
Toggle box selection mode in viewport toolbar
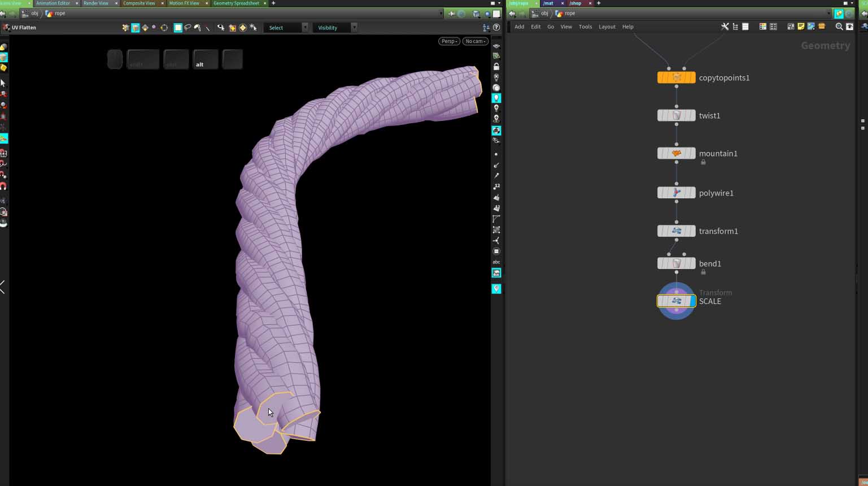click(178, 28)
